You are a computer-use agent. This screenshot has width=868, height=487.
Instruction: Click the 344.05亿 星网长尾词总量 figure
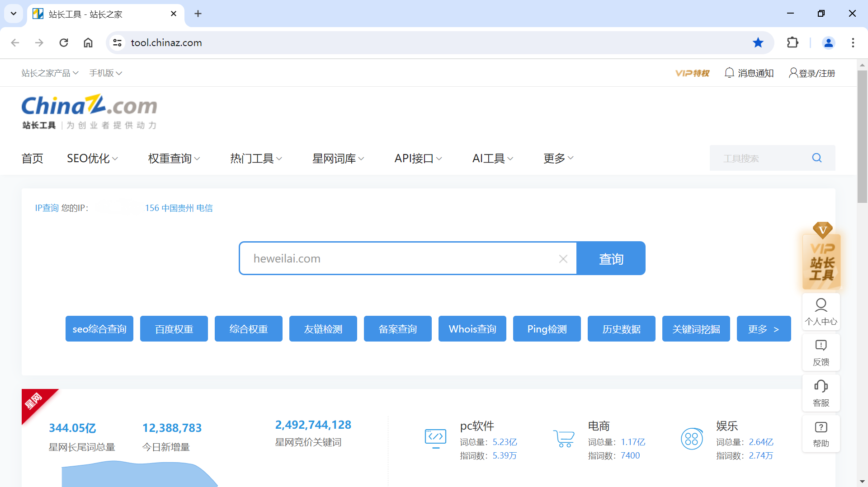click(x=72, y=428)
